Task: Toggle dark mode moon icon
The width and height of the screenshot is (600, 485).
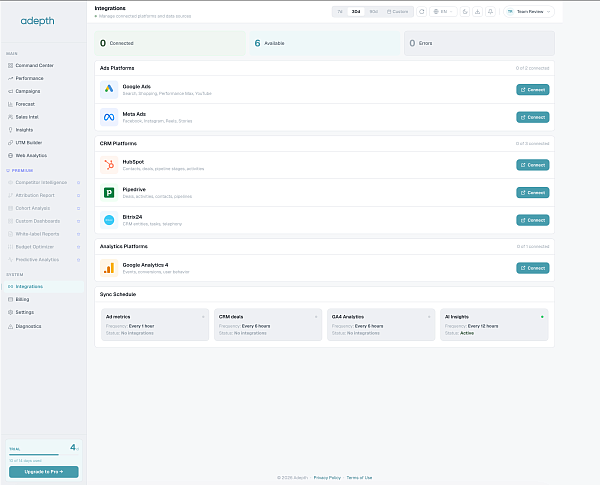Action: tap(465, 12)
